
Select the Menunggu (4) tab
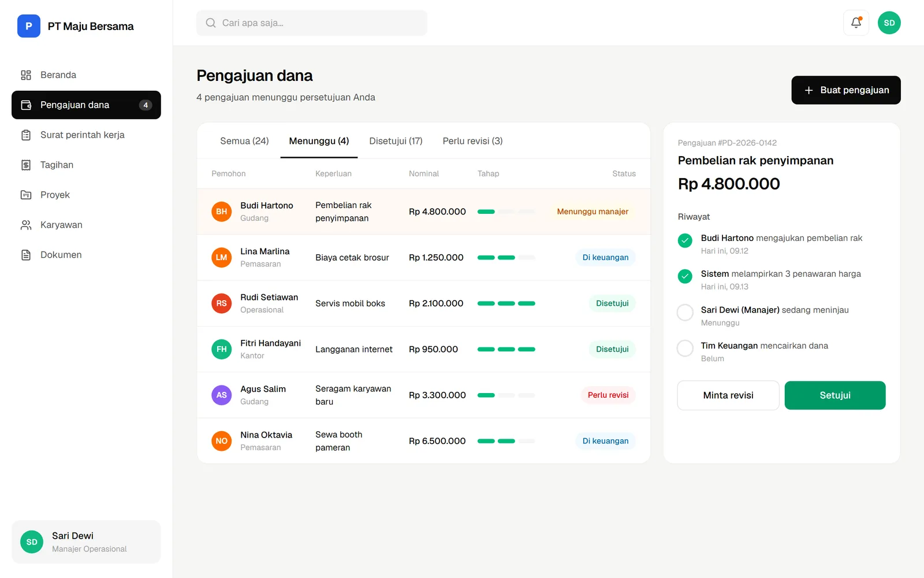(x=319, y=141)
